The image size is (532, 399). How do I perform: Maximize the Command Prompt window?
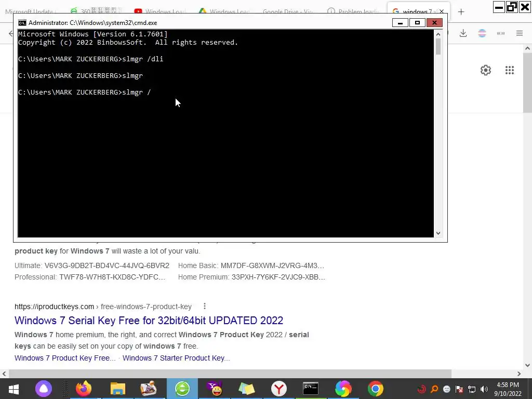pos(417,23)
